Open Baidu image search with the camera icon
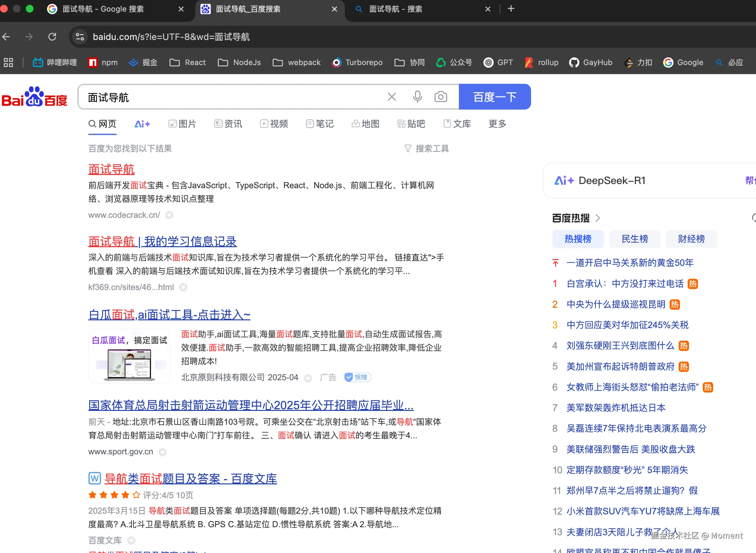 (x=441, y=97)
